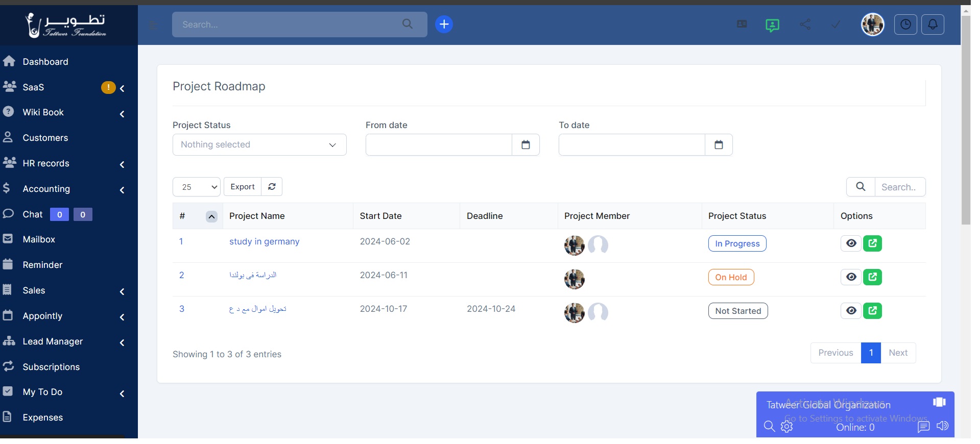Click eye view icon for Not Started project
The width and height of the screenshot is (980, 444).
tap(851, 311)
